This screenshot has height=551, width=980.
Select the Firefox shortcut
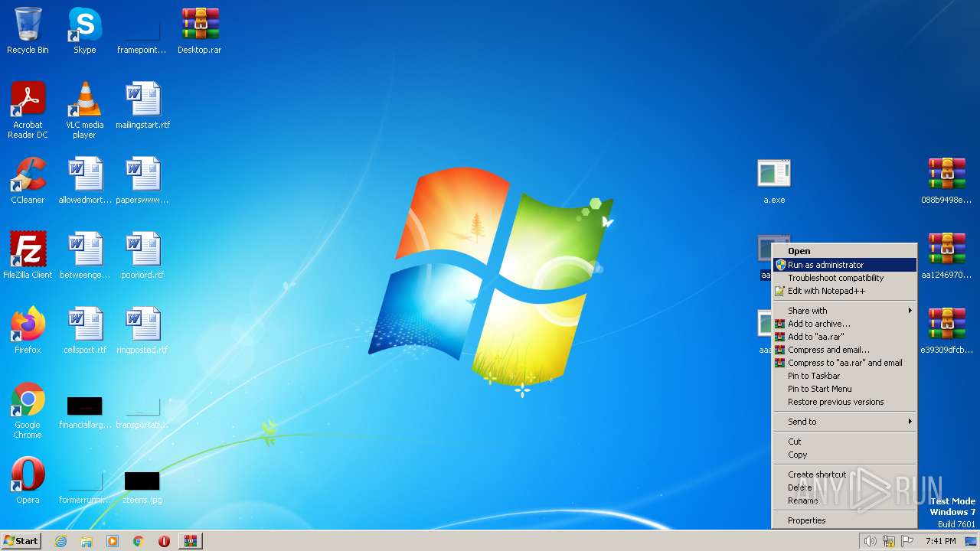point(28,331)
